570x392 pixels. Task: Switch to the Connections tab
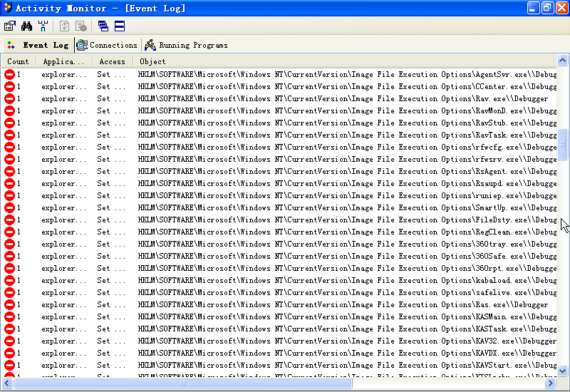(107, 45)
